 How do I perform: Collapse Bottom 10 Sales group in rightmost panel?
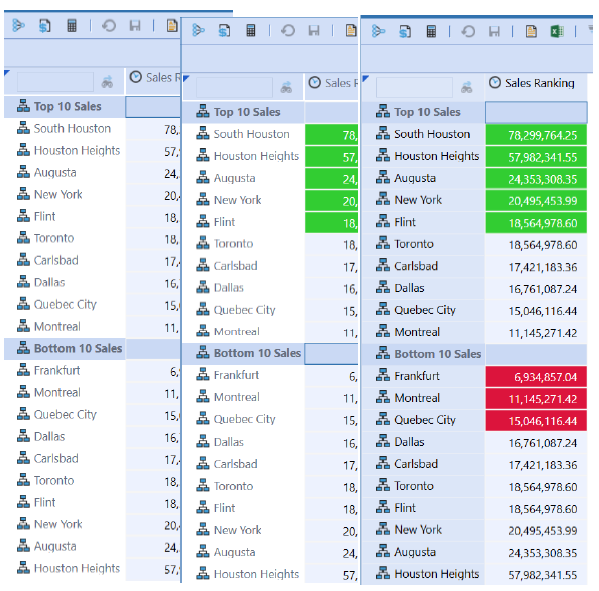pyautogui.click(x=382, y=354)
